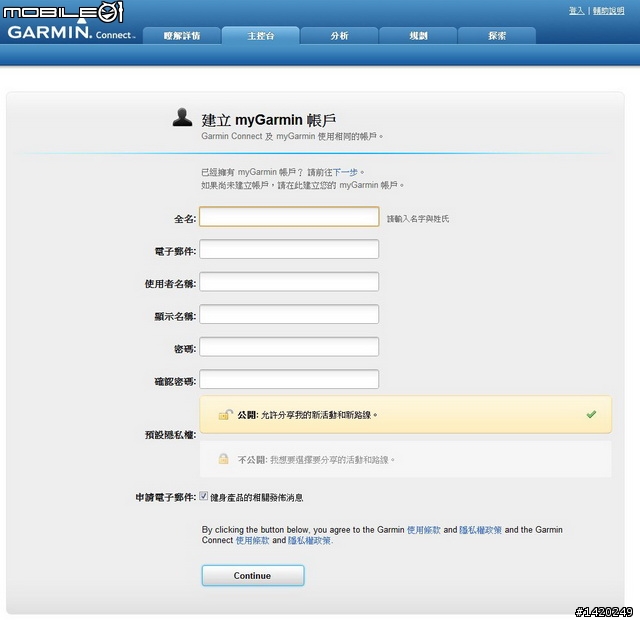Focus the 全名 input field

pos(289,216)
